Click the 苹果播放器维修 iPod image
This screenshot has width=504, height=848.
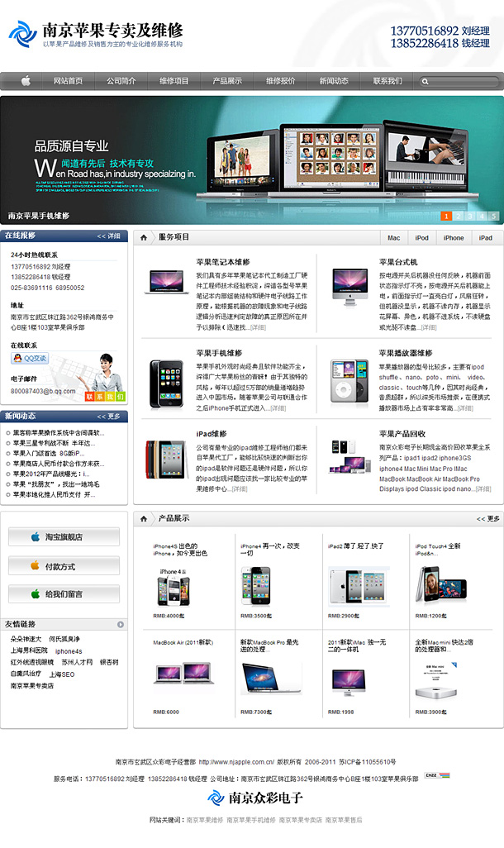tap(349, 381)
